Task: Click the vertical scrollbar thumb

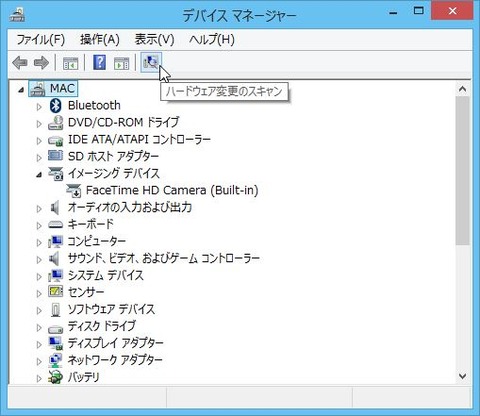Action: (462, 171)
